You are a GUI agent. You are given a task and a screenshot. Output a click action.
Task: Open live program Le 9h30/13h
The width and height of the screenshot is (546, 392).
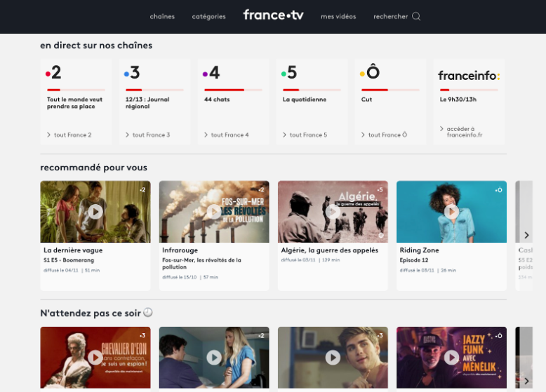(458, 100)
